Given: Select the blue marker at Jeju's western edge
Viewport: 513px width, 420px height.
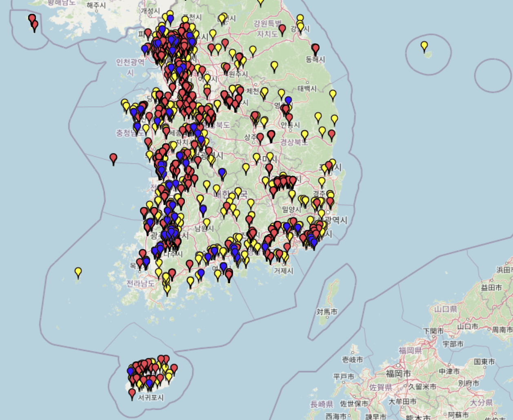Looking at the screenshot, I should pos(131,371).
